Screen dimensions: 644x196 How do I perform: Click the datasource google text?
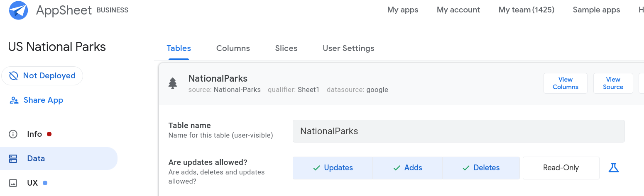[358, 90]
